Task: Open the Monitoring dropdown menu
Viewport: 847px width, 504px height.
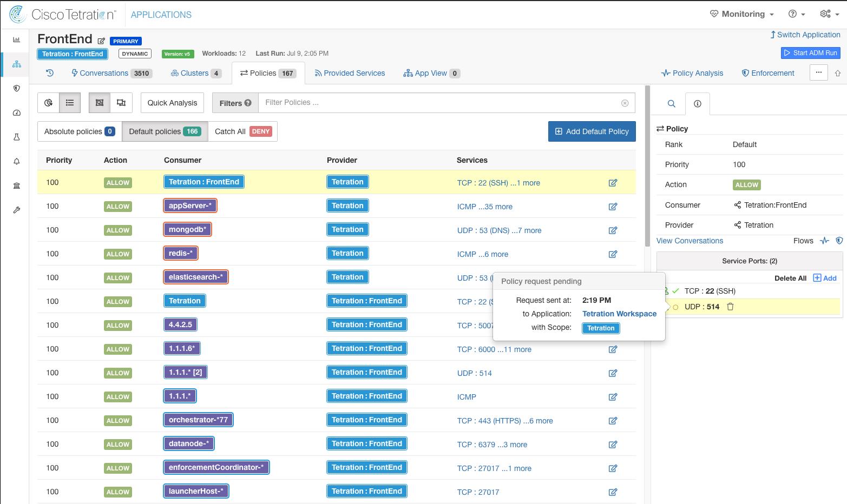Action: point(742,14)
